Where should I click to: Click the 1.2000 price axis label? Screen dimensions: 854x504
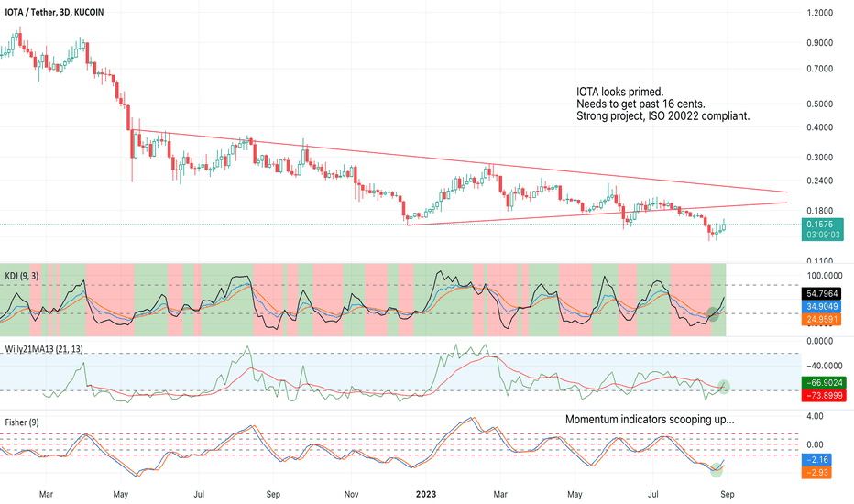pyautogui.click(x=820, y=13)
